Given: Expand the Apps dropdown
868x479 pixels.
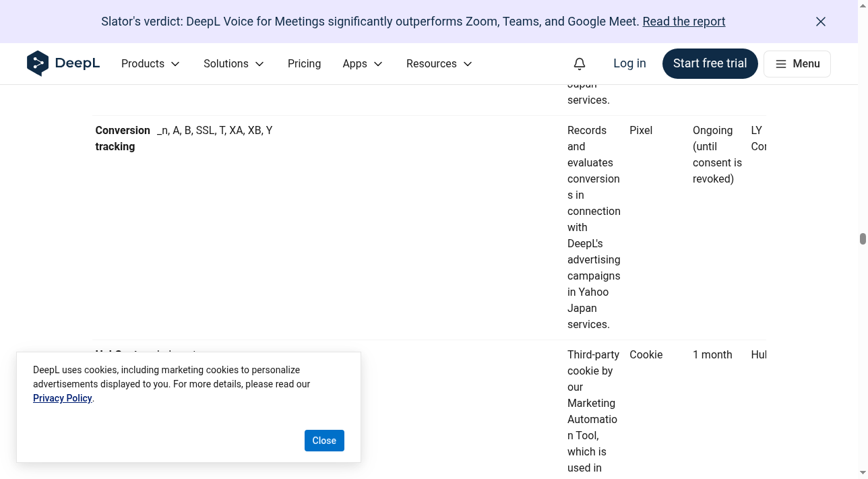Looking at the screenshot, I should pos(363,63).
